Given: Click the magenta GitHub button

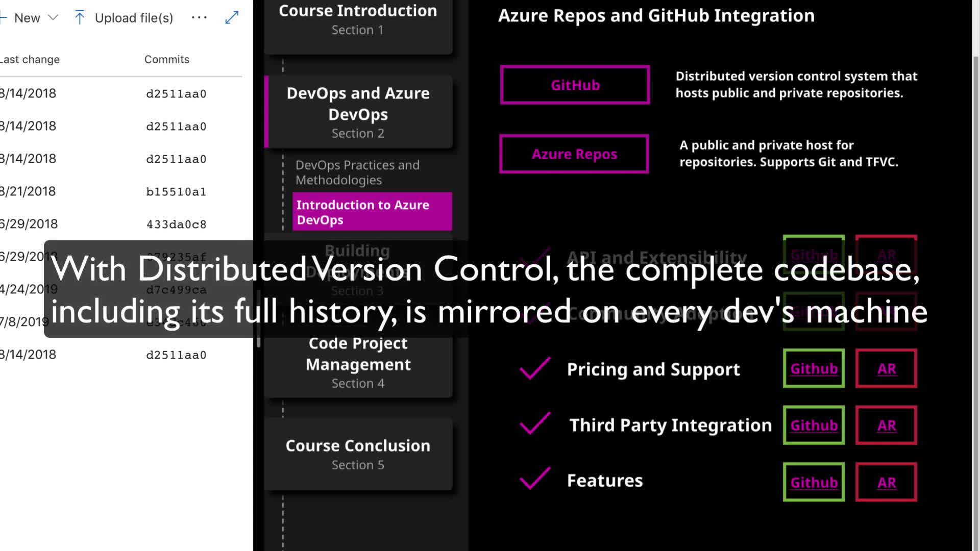Looking at the screenshot, I should (575, 85).
